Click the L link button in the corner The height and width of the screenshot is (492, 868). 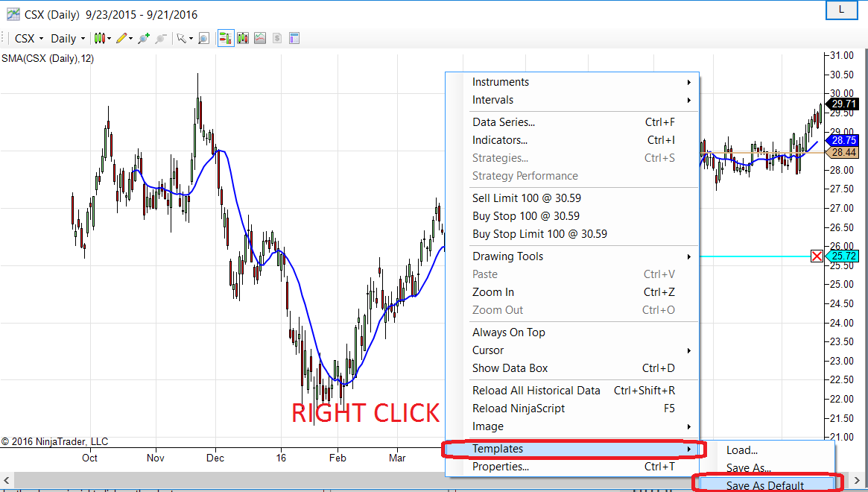tap(841, 10)
